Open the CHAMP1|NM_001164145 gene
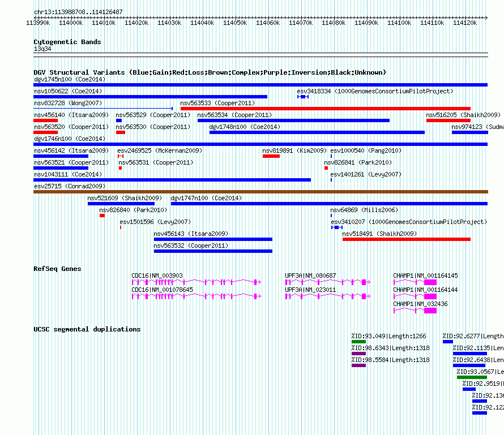The height and width of the screenshot is (435, 504). tap(415, 282)
